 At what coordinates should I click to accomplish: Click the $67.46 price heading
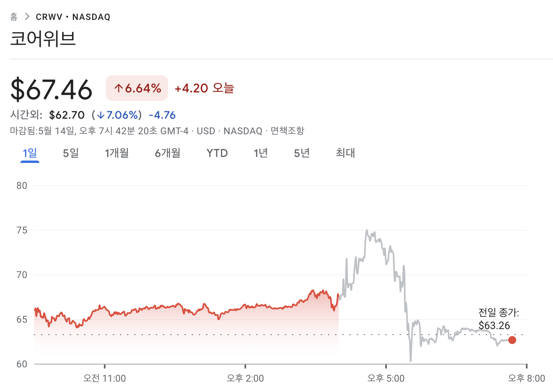(x=51, y=90)
